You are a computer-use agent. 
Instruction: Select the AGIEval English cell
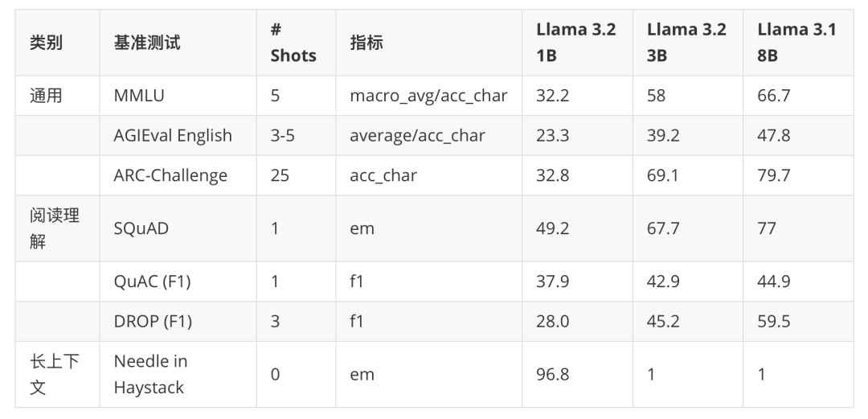[x=173, y=136]
